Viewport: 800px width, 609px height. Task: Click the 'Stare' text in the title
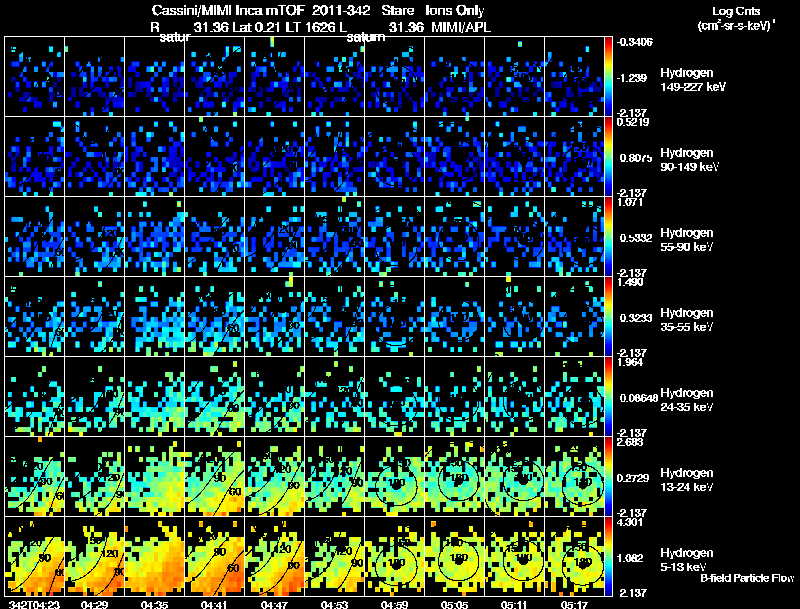pyautogui.click(x=397, y=10)
